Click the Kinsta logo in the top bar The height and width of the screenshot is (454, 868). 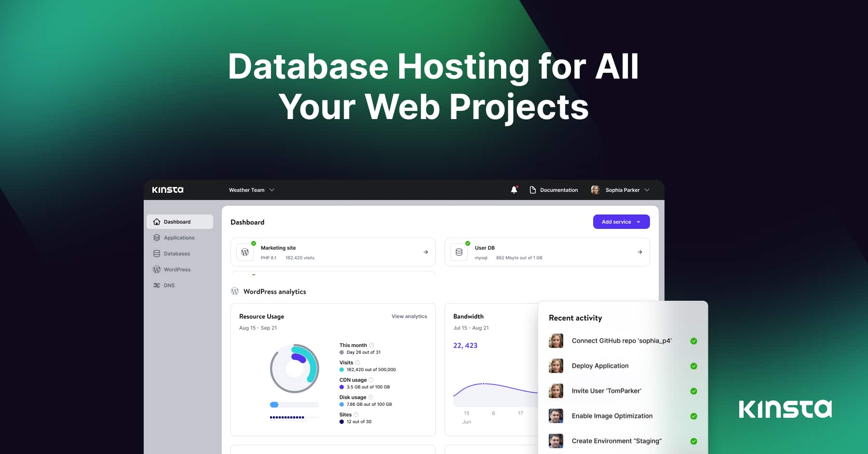click(167, 189)
